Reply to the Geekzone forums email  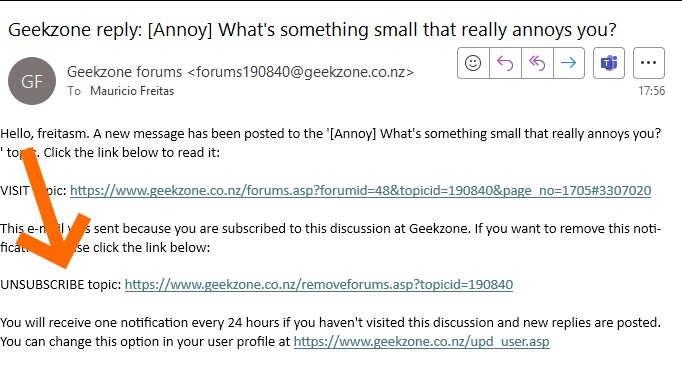tap(505, 63)
